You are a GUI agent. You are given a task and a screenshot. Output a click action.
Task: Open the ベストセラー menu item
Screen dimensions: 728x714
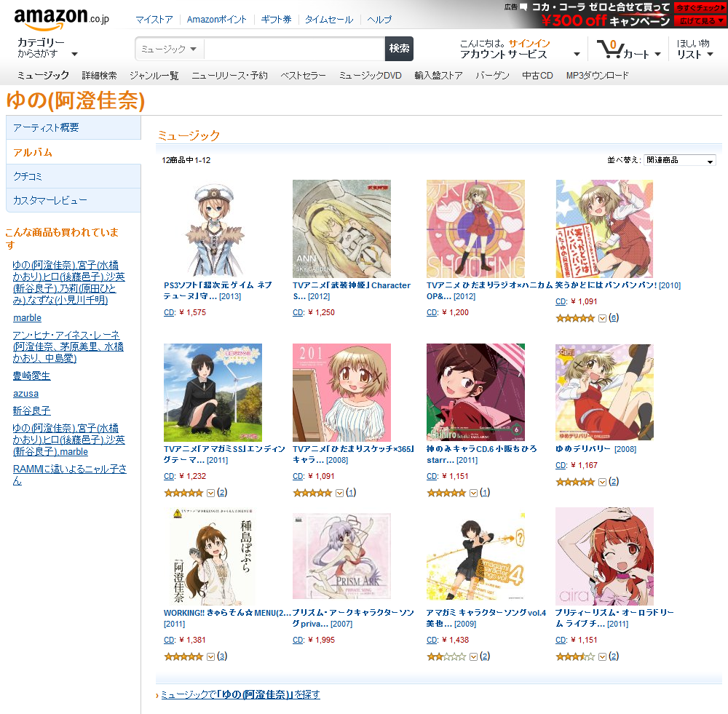(303, 76)
